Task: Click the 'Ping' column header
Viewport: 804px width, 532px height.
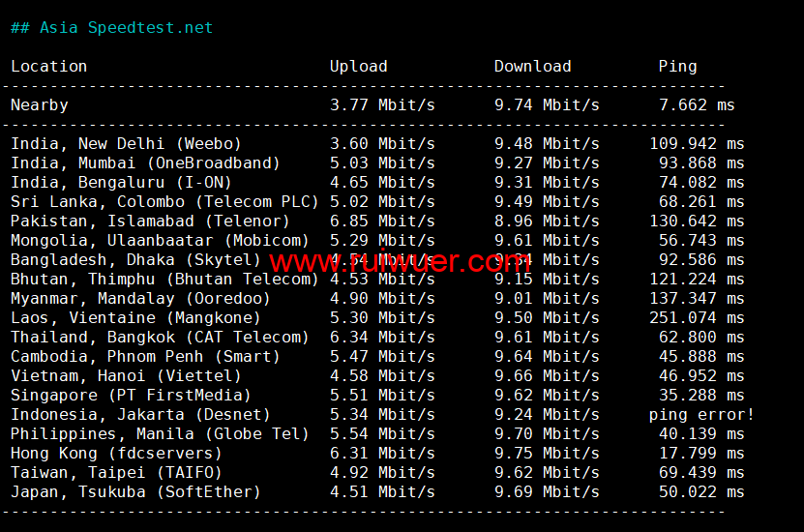Action: coord(677,66)
